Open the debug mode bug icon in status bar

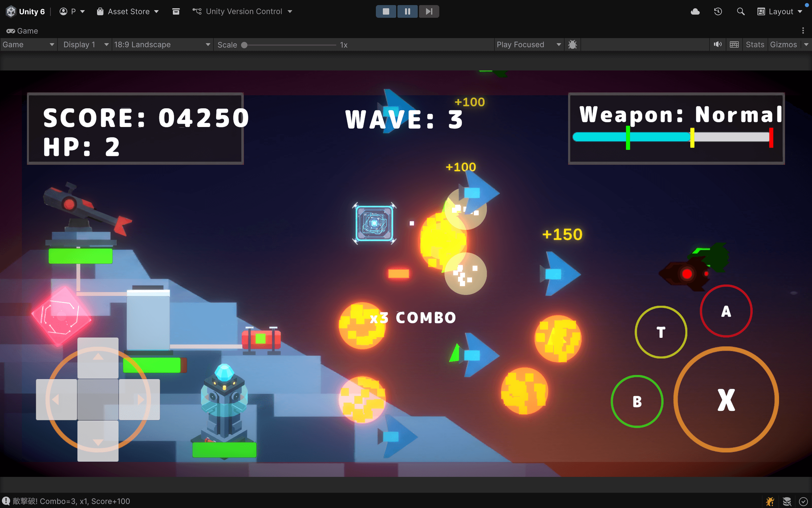pyautogui.click(x=770, y=501)
